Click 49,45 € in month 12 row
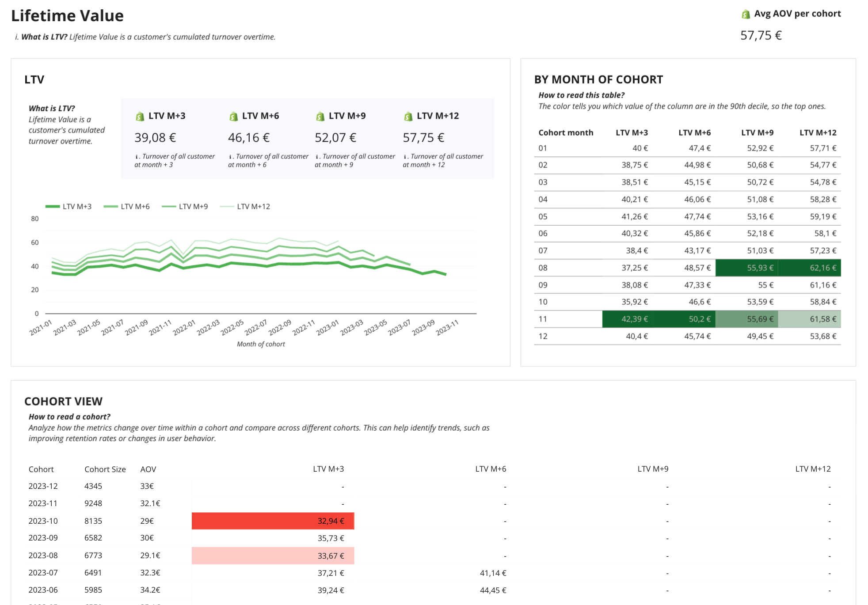 [760, 336]
